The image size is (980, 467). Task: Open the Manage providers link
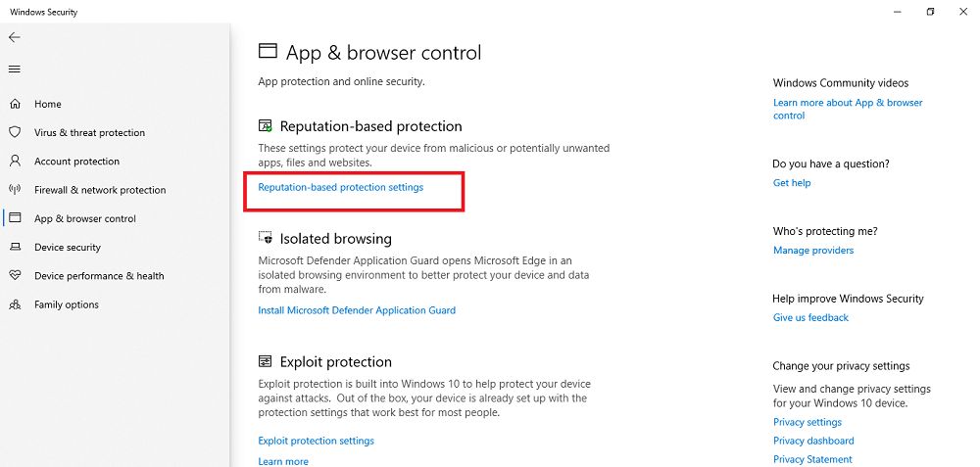click(x=813, y=251)
